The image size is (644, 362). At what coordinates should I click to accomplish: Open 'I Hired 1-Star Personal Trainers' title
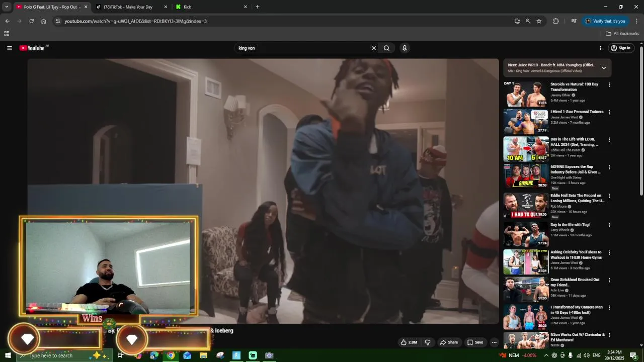pos(577,112)
